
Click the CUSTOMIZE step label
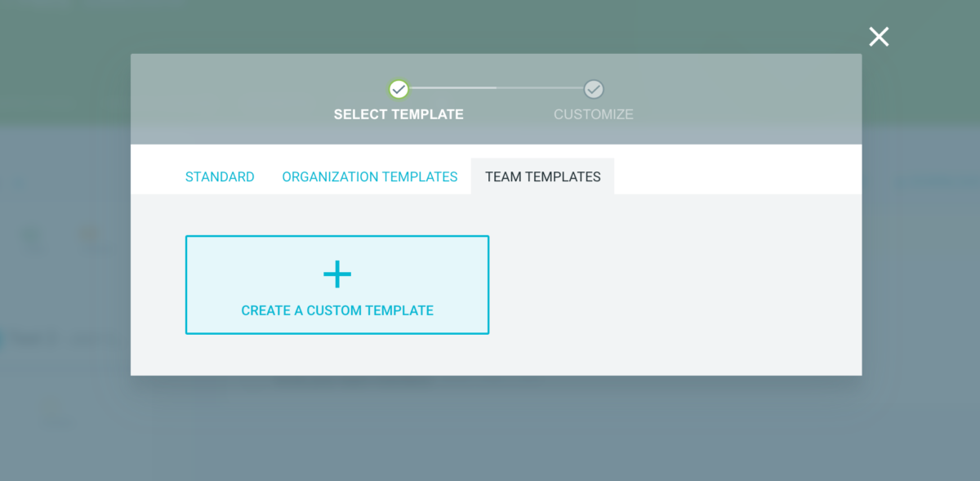coord(594,114)
